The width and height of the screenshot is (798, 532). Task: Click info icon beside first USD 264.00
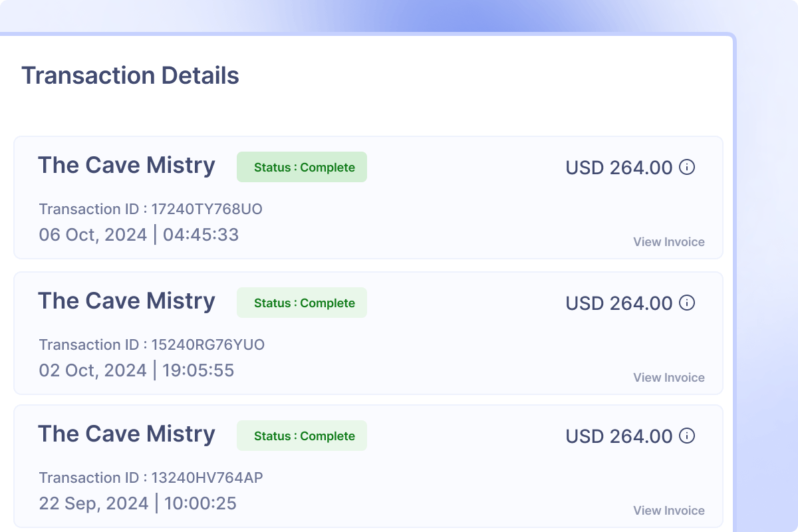click(687, 167)
